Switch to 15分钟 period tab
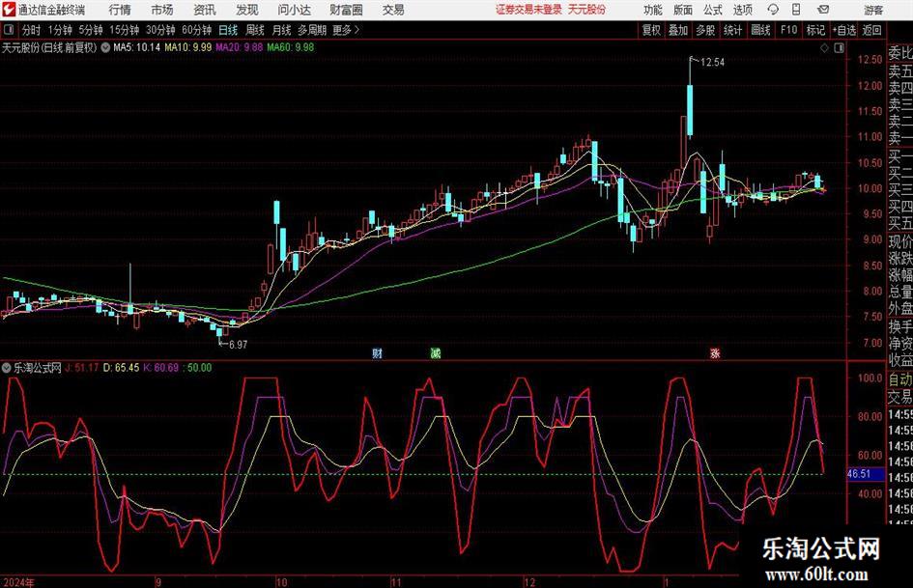This screenshot has width=913, height=588. tap(124, 30)
